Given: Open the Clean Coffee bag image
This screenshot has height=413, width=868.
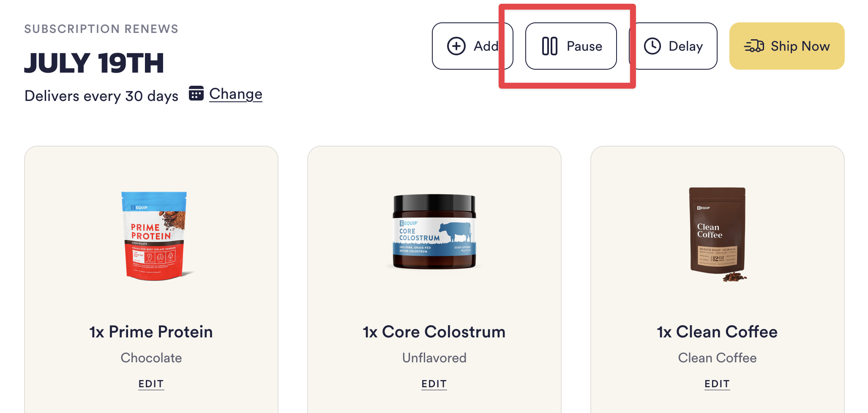Looking at the screenshot, I should [x=718, y=234].
